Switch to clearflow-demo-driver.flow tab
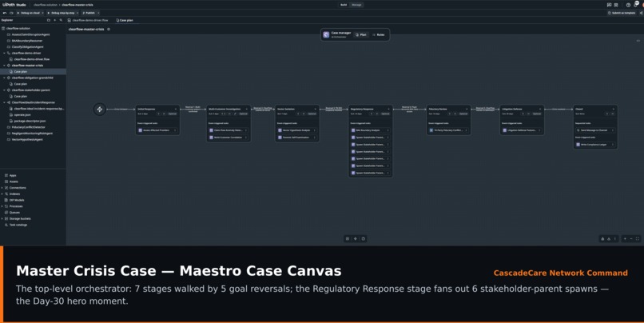644x323 pixels. pos(88,20)
